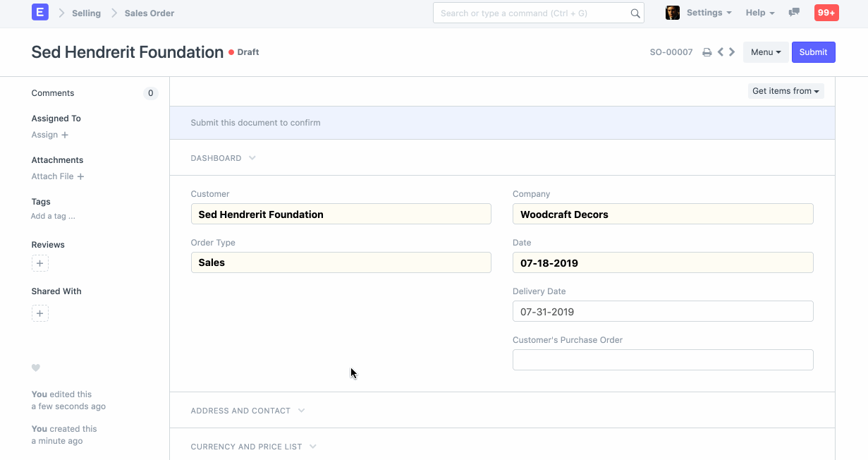Viewport: 868px width, 460px height.
Task: Open the Menu dropdown button
Action: tap(766, 52)
